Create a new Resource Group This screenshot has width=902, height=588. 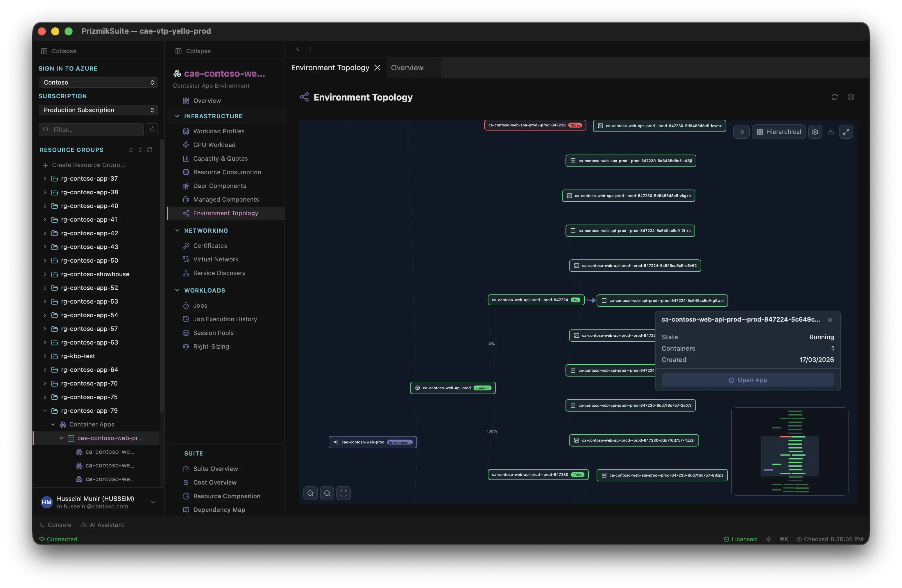coord(84,165)
